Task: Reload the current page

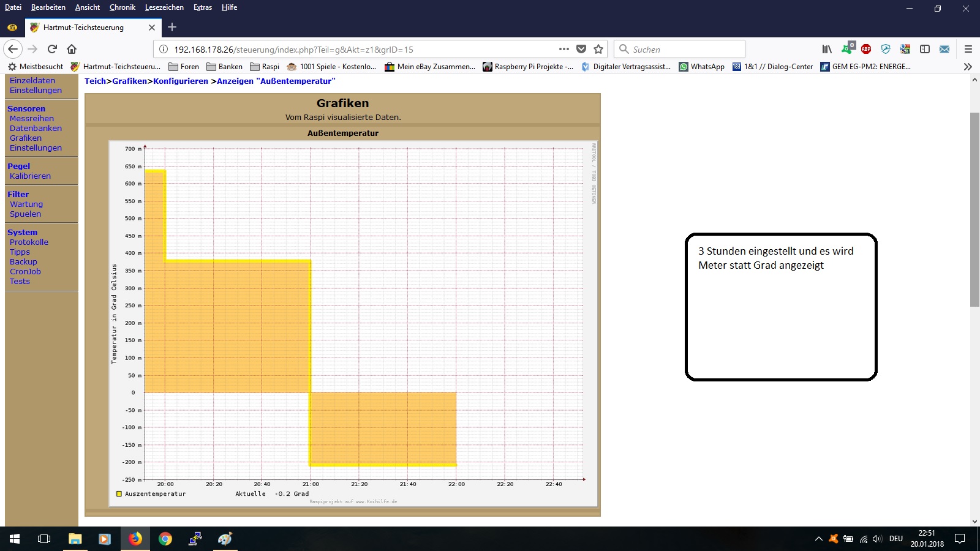Action: (x=52, y=49)
